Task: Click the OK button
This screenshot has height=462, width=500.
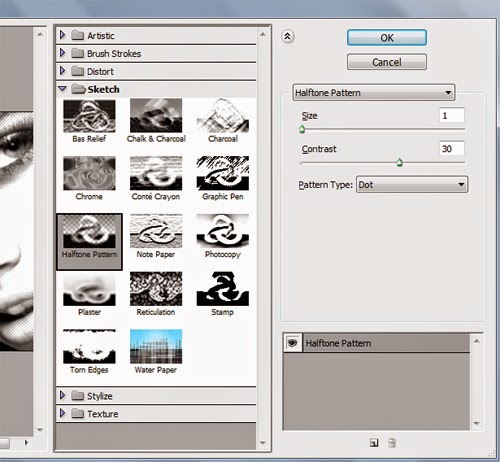Action: [x=387, y=38]
